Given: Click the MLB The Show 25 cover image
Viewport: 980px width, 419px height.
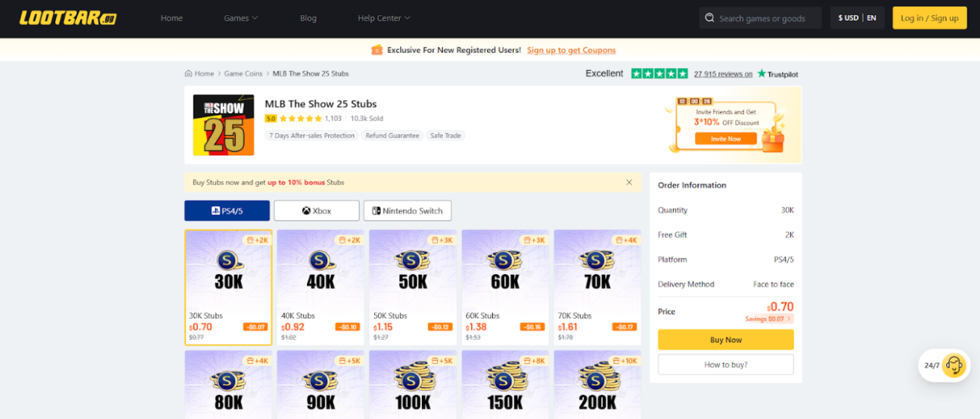Looking at the screenshot, I should point(223,125).
